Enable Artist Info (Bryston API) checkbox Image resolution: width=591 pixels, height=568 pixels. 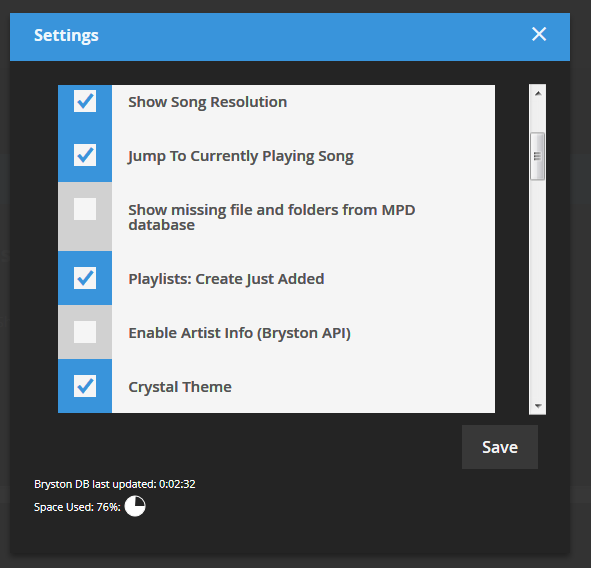pos(85,332)
